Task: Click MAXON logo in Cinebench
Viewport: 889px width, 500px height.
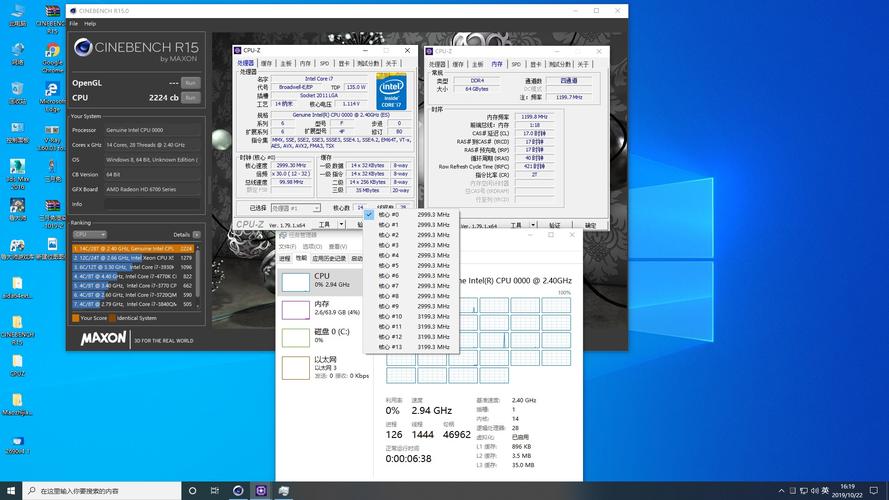Action: [103, 339]
